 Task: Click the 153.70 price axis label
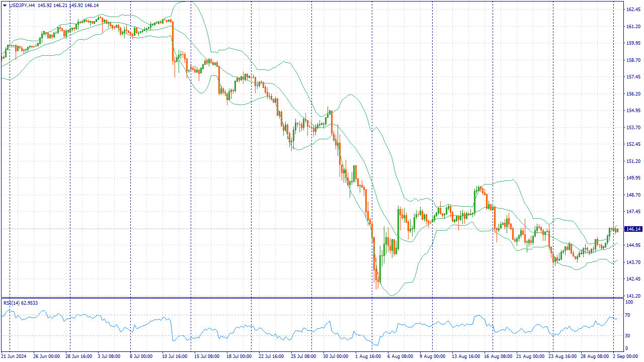(x=632, y=127)
